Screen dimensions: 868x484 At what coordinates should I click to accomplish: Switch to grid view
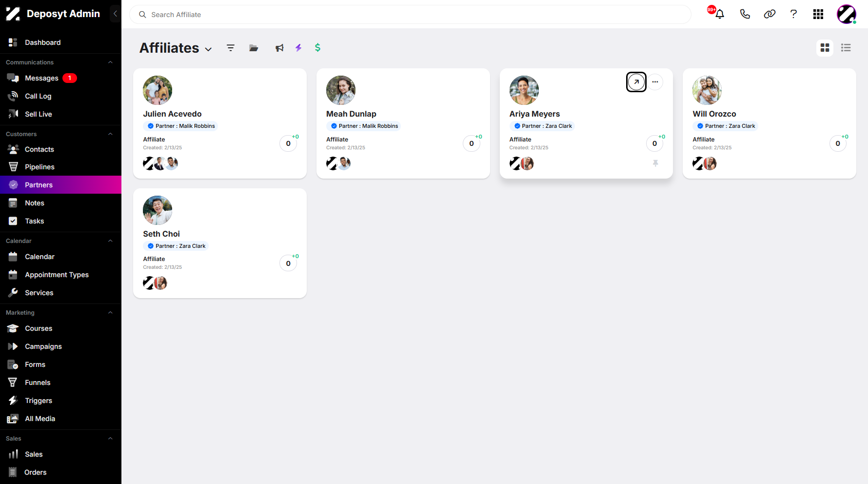coord(825,48)
